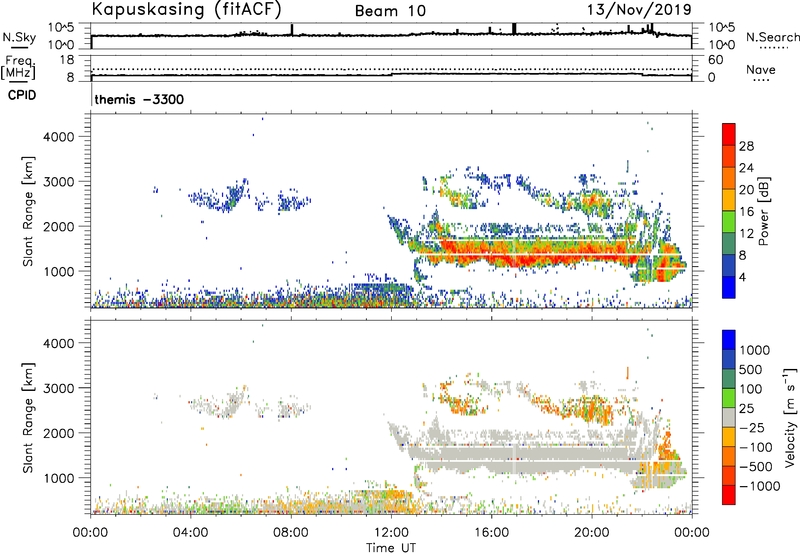800x554 pixels.
Task: Pick the blue top segment of velocity colorbar
Action: 729,340
